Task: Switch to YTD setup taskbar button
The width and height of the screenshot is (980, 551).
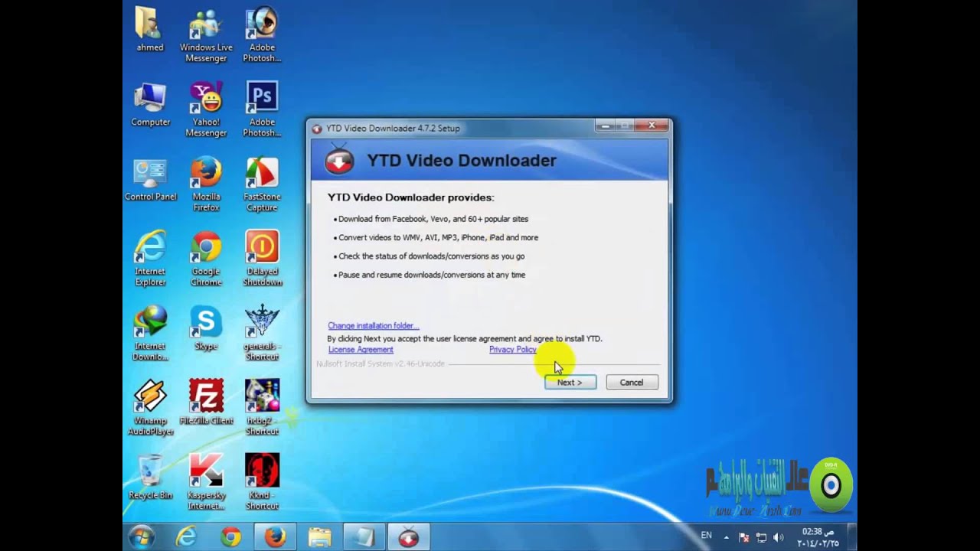Action: [408, 537]
